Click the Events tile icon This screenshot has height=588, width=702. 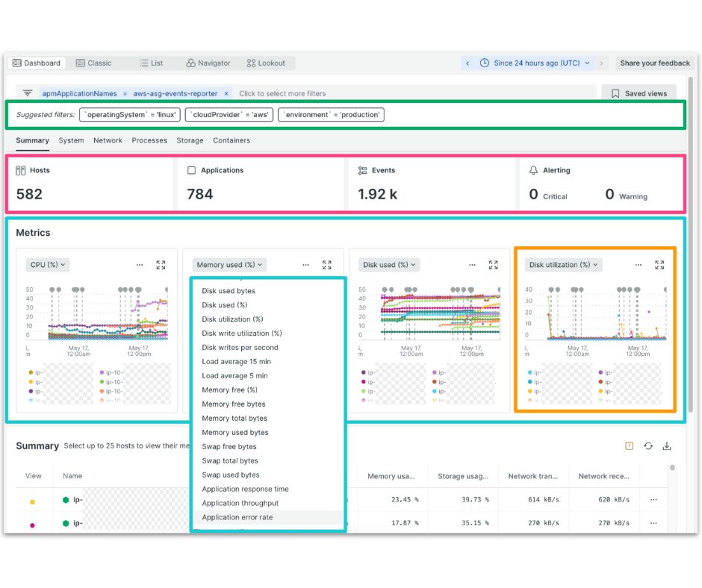363,170
